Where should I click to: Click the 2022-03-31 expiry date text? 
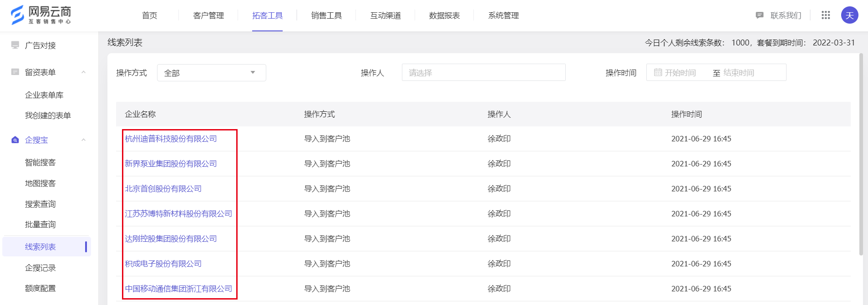tap(834, 43)
